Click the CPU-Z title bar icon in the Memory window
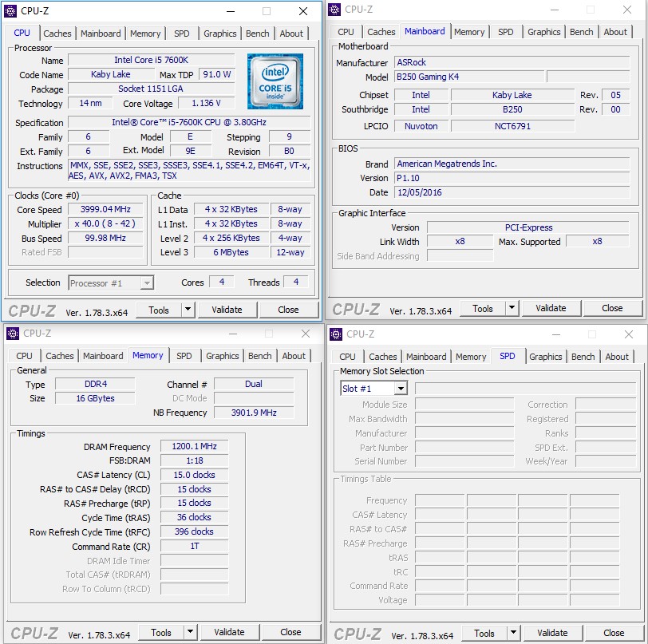The height and width of the screenshot is (644, 648). pos(12,334)
